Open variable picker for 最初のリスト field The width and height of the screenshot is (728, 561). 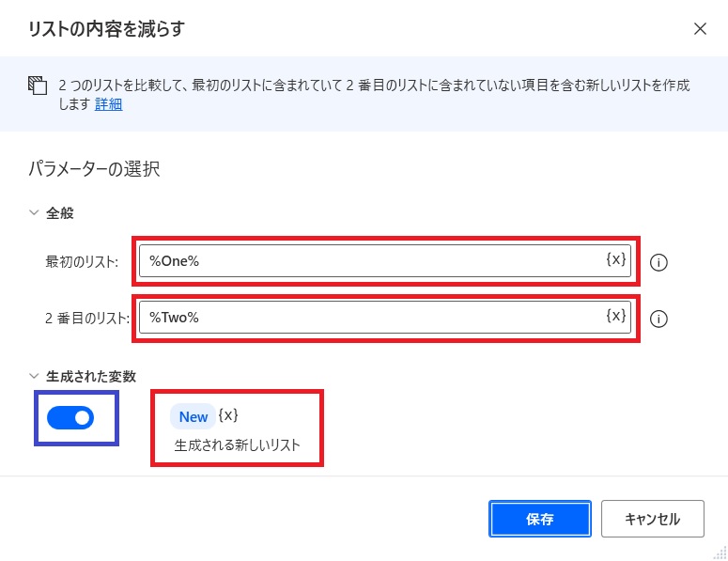[x=616, y=259]
